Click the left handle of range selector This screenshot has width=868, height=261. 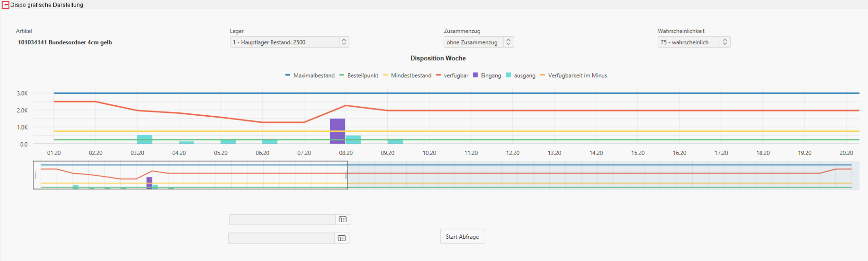click(35, 175)
